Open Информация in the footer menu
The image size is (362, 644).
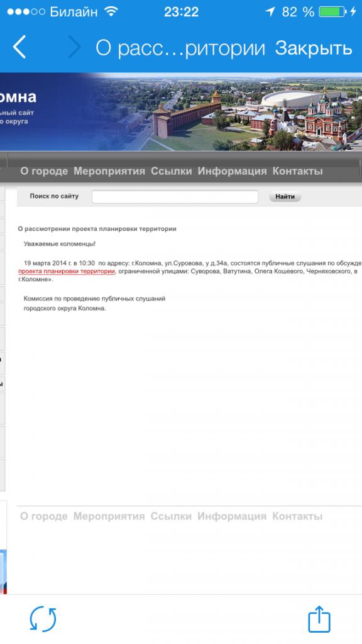click(232, 516)
